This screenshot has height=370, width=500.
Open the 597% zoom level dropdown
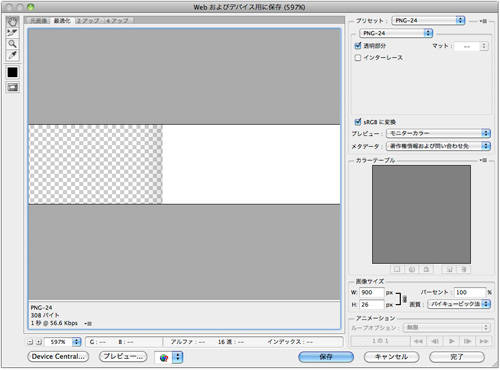[63, 342]
